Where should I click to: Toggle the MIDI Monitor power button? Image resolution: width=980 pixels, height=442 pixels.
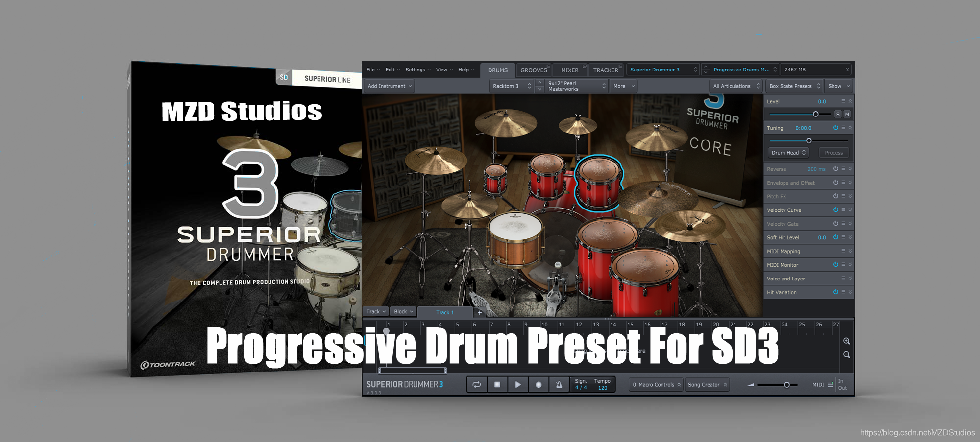[x=836, y=265]
